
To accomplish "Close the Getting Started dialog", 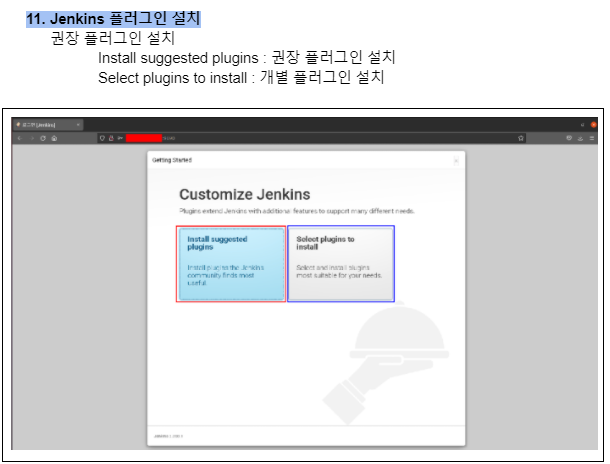I will 456,161.
